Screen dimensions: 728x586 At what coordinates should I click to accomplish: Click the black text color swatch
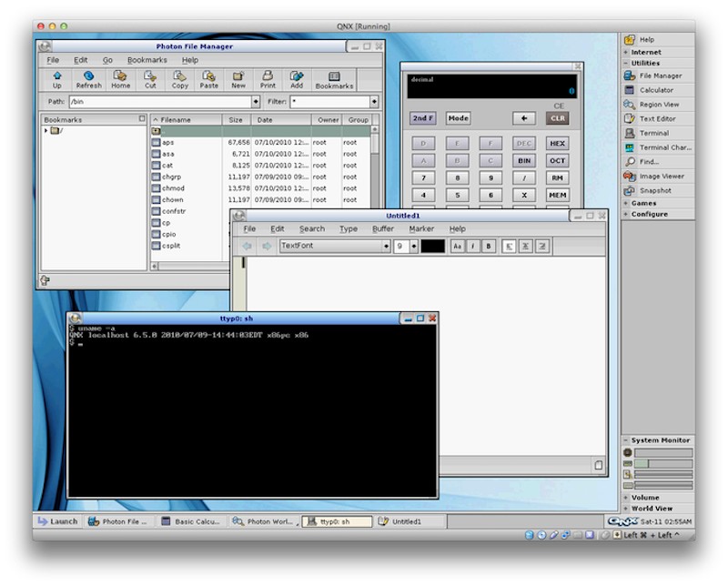click(432, 246)
